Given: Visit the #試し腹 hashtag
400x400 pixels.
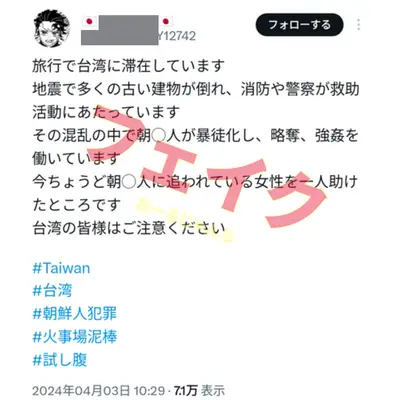Looking at the screenshot, I should click(x=60, y=360).
